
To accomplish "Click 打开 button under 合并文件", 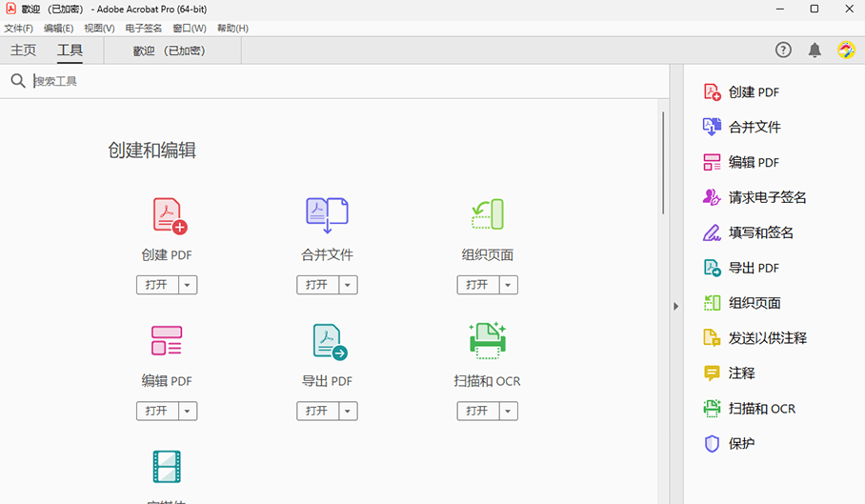I will pyautogui.click(x=317, y=285).
